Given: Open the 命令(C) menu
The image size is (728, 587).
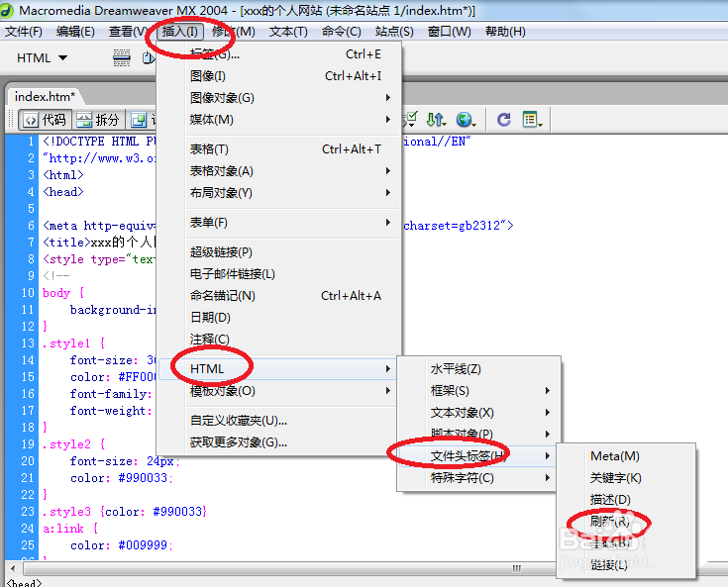Looking at the screenshot, I should tap(342, 32).
